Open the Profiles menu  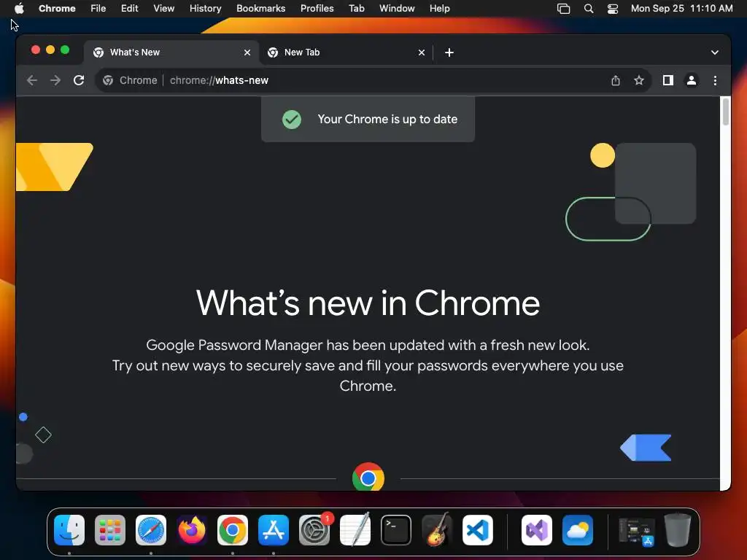point(317,9)
